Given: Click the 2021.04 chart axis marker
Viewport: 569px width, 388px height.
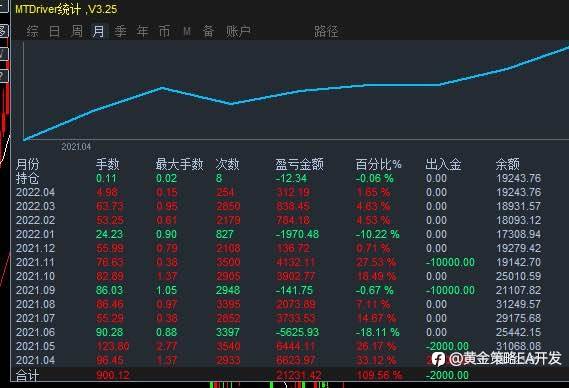Looking at the screenshot, I should click(76, 147).
